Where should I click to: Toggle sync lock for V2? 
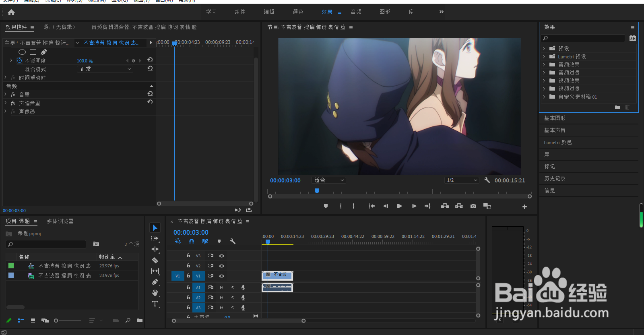pyautogui.click(x=211, y=266)
